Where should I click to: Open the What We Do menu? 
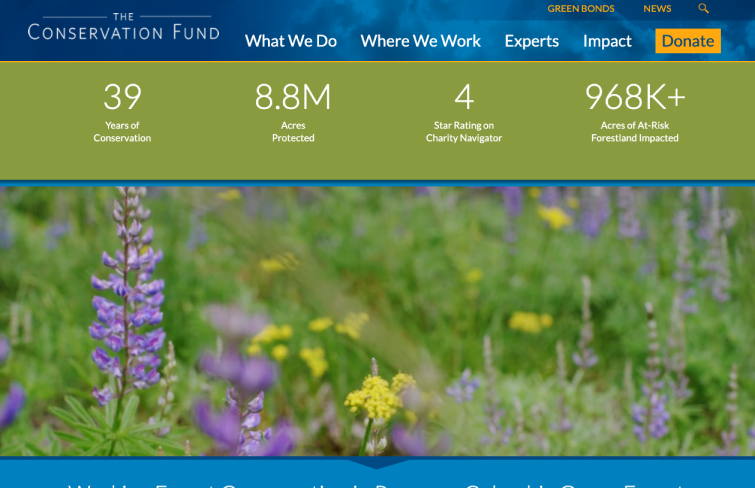point(291,41)
